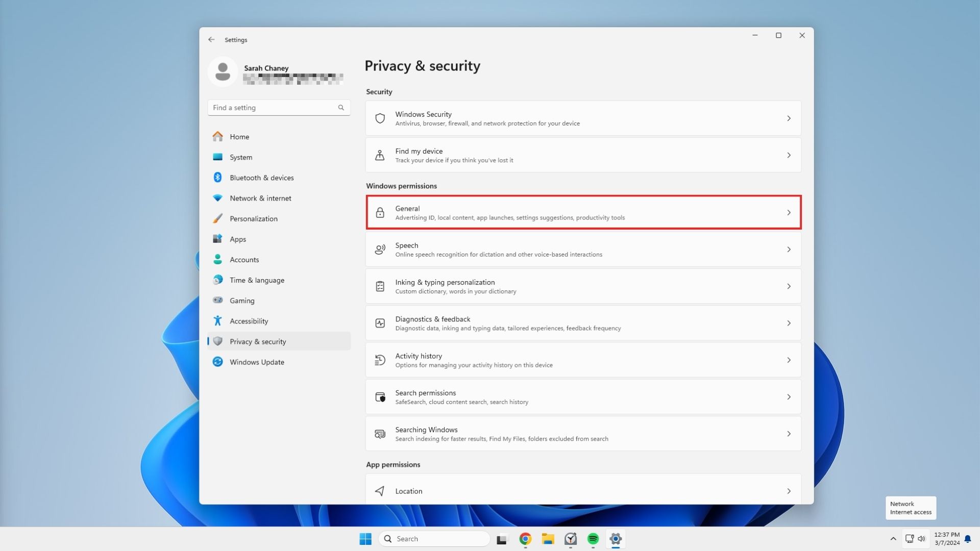Click the Find my device locator icon
This screenshot has height=551, width=980.
point(380,155)
